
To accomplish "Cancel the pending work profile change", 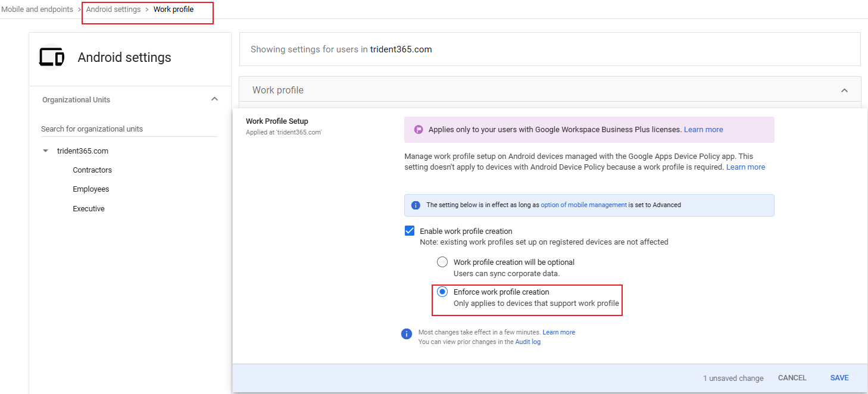I will (x=792, y=378).
